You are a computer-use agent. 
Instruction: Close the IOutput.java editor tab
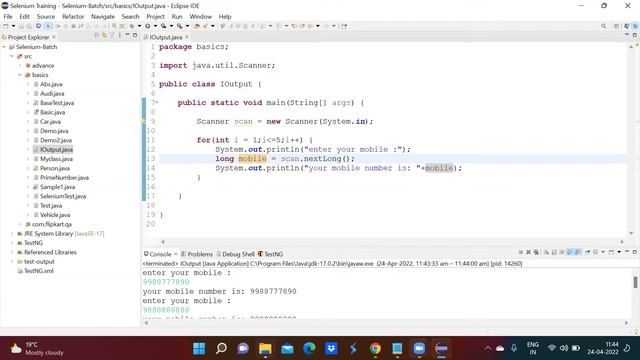tap(187, 37)
